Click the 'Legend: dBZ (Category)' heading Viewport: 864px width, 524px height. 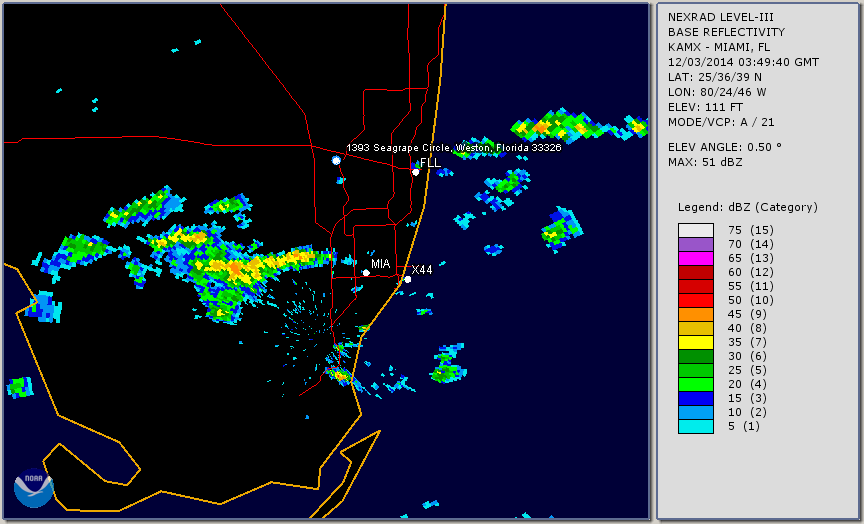pos(748,207)
